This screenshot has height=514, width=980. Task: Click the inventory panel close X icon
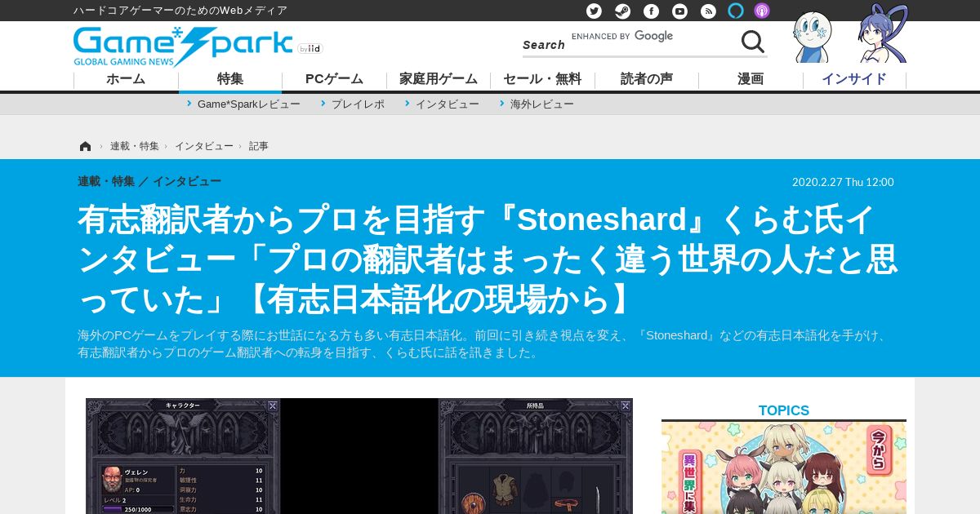tap(626, 405)
